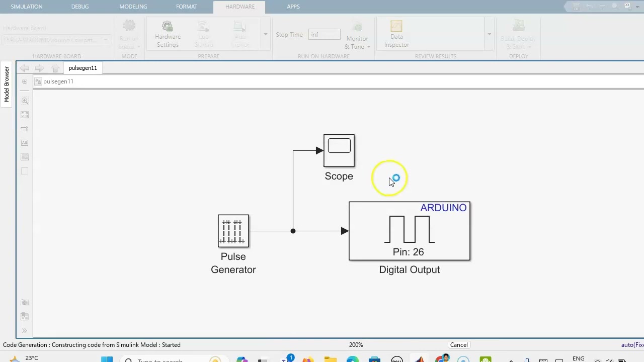Click the Add Viewer button
644x362 pixels.
(240, 34)
